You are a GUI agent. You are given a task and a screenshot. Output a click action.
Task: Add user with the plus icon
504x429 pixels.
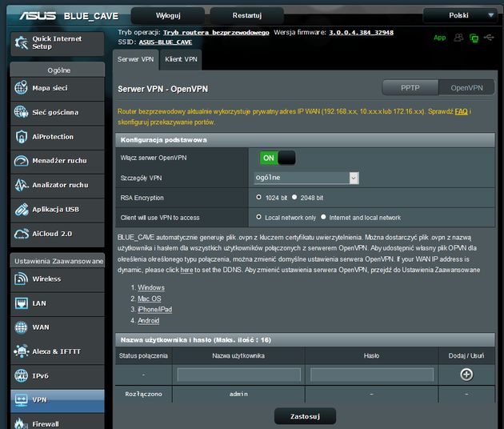[x=466, y=375]
